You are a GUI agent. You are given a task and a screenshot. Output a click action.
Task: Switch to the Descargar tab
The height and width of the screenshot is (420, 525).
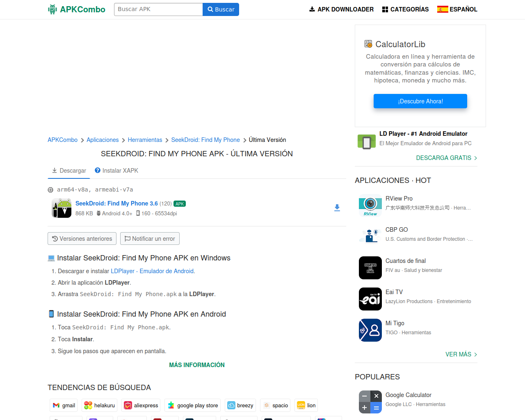pos(69,171)
